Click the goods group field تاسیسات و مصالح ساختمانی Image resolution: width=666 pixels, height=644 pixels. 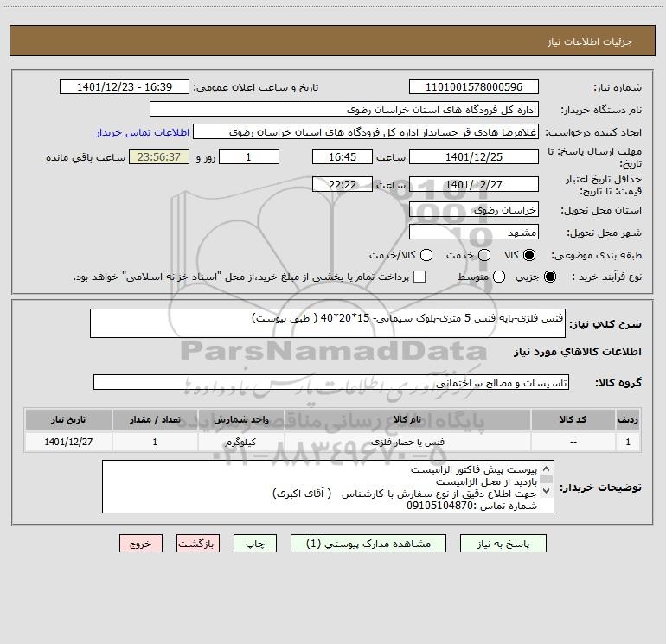click(331, 382)
